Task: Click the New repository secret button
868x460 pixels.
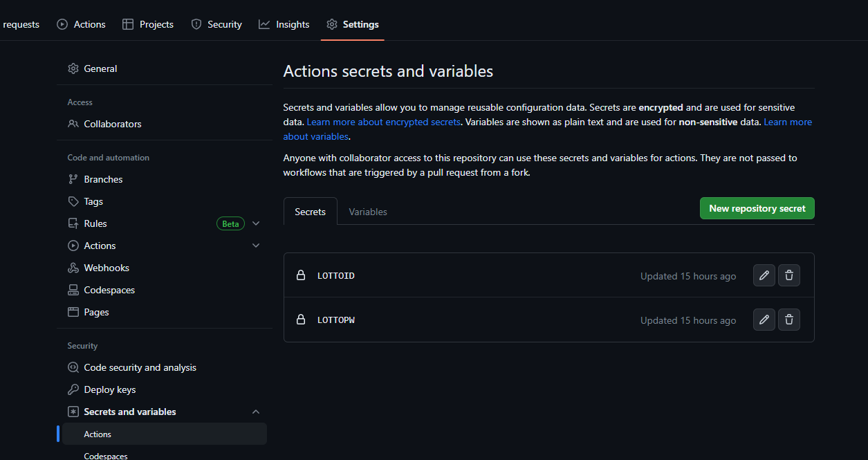Action: [x=757, y=208]
